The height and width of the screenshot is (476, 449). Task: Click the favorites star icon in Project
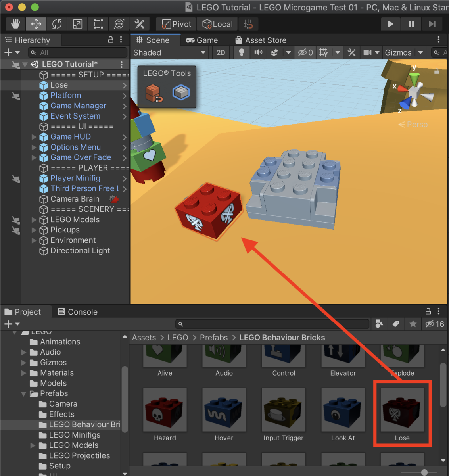point(413,324)
